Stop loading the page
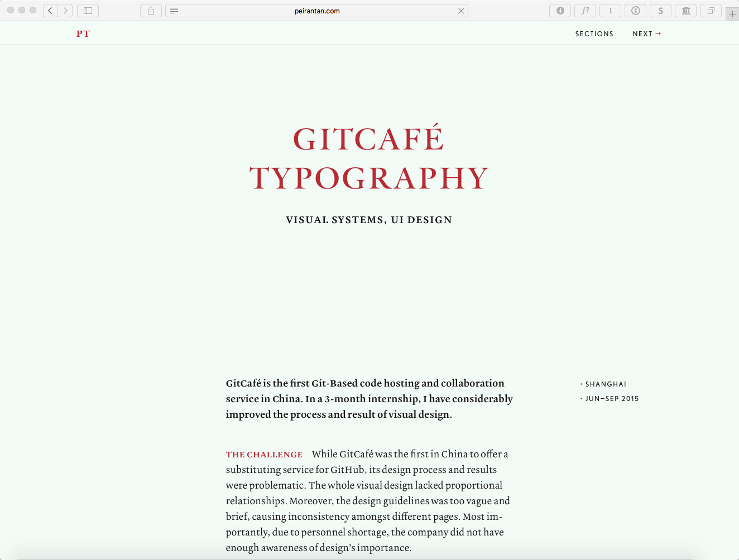This screenshot has height=560, width=739. [461, 11]
